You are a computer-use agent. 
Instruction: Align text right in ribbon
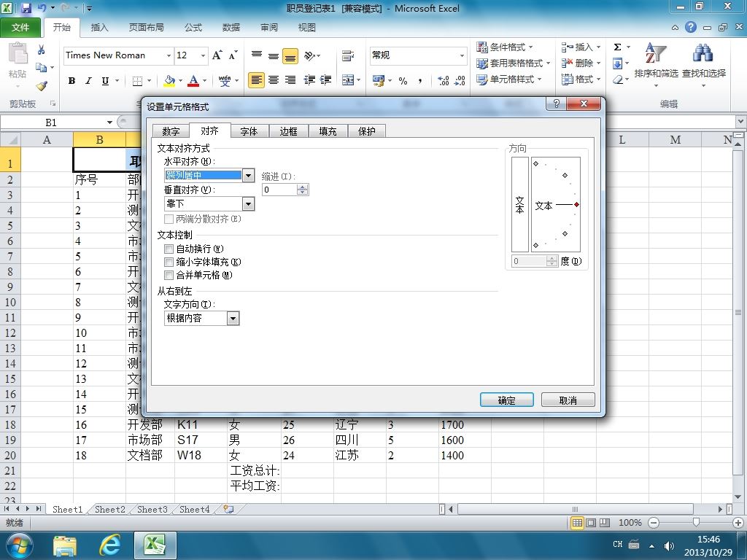click(290, 80)
